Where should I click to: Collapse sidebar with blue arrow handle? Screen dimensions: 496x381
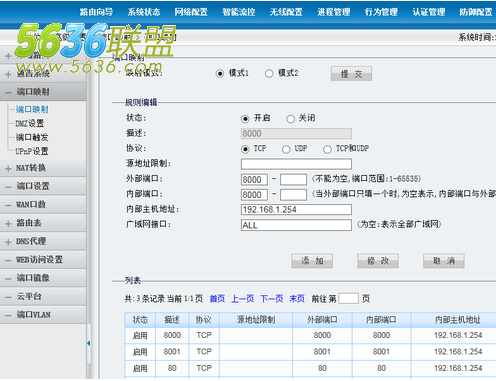coord(88,343)
